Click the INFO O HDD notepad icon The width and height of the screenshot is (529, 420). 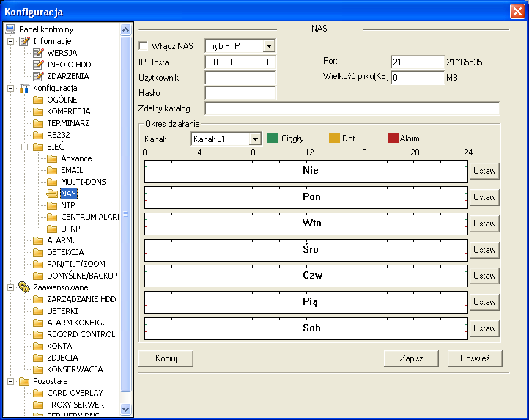pos(38,65)
